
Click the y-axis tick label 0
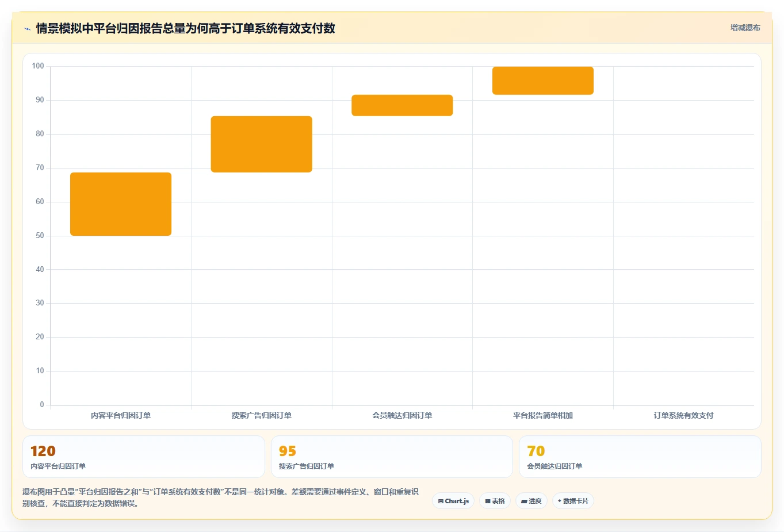point(42,405)
